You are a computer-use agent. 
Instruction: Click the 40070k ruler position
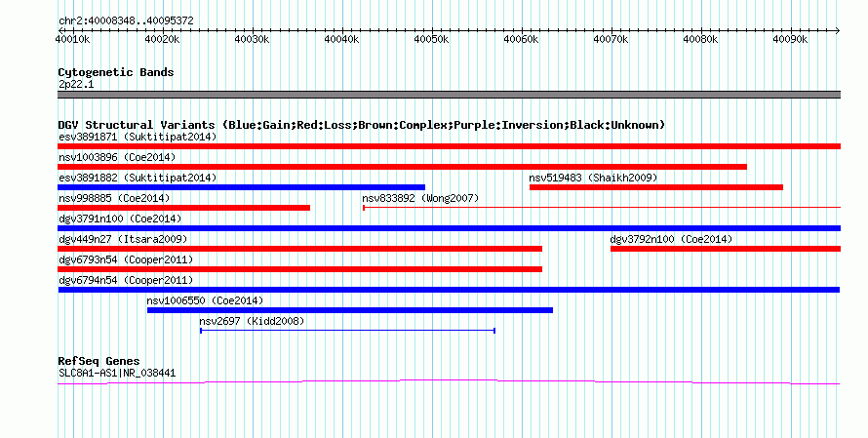pyautogui.click(x=612, y=39)
